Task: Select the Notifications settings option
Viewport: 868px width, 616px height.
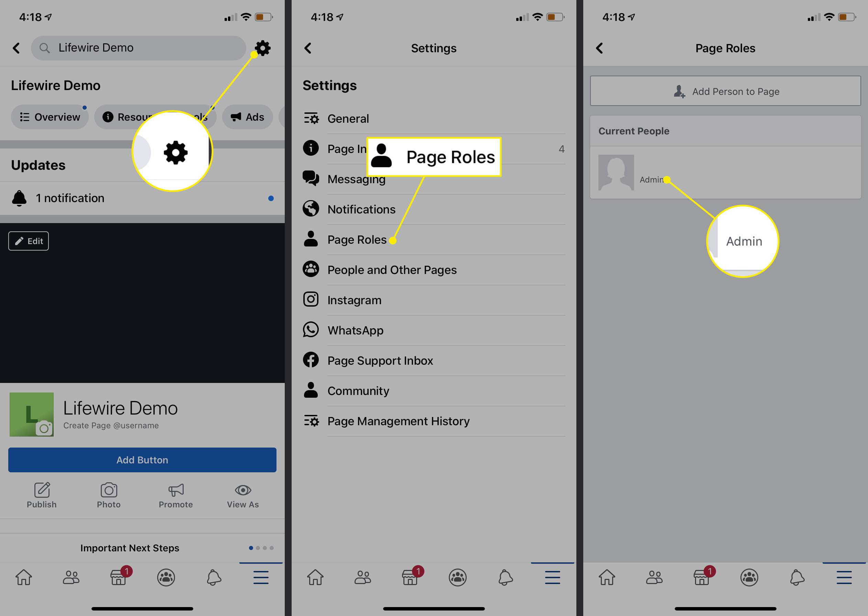Action: click(x=361, y=209)
